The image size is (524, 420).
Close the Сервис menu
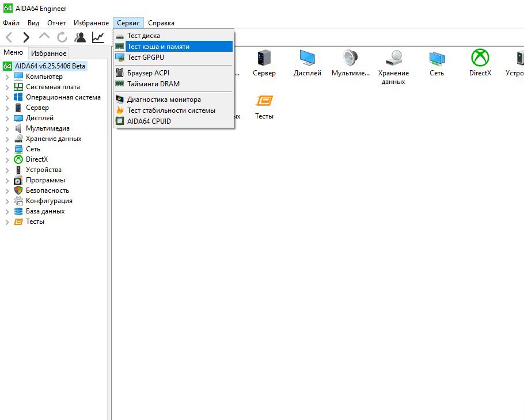128,23
